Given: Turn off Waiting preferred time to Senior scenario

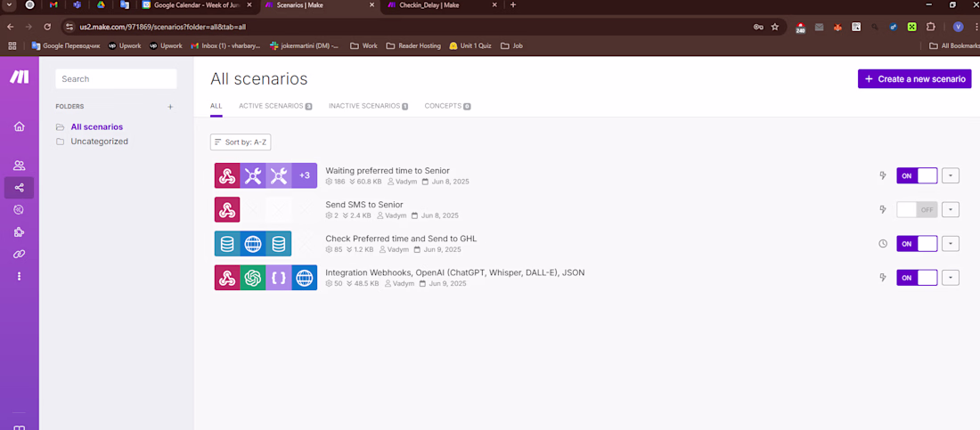Looking at the screenshot, I should click(x=917, y=175).
